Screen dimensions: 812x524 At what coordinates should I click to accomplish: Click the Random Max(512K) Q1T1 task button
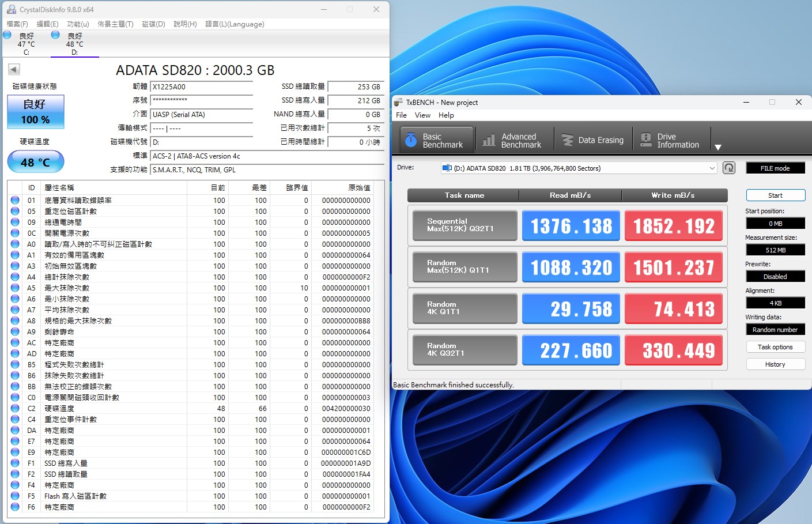point(465,267)
